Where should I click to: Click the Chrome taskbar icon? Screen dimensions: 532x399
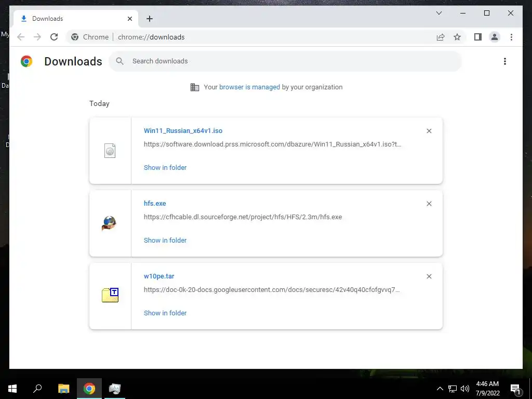click(89, 389)
